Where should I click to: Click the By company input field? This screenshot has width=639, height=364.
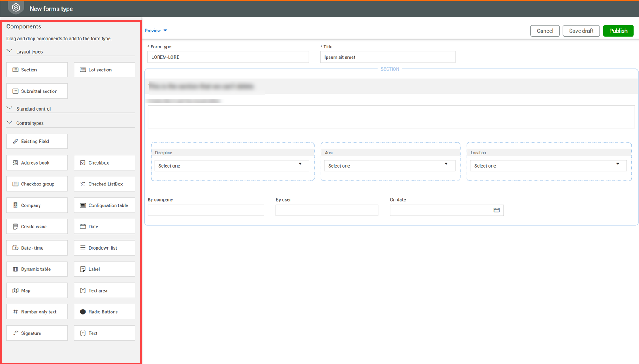[206, 210]
